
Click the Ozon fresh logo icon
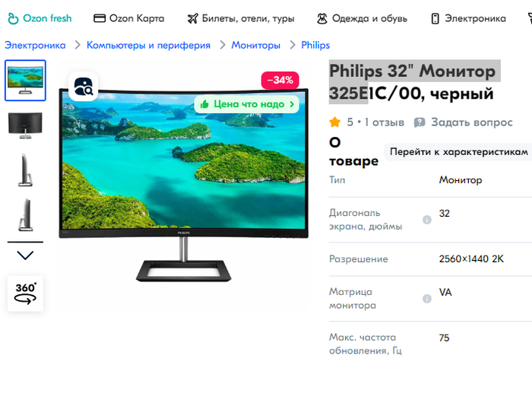coord(13,18)
